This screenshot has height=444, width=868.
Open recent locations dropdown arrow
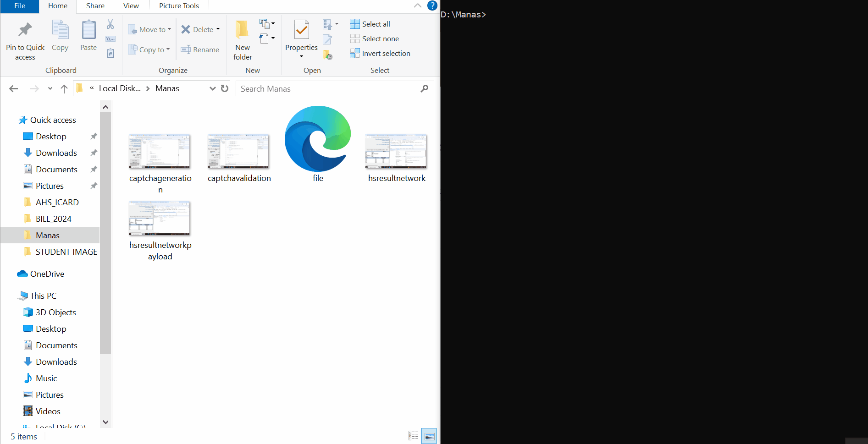tap(50, 89)
